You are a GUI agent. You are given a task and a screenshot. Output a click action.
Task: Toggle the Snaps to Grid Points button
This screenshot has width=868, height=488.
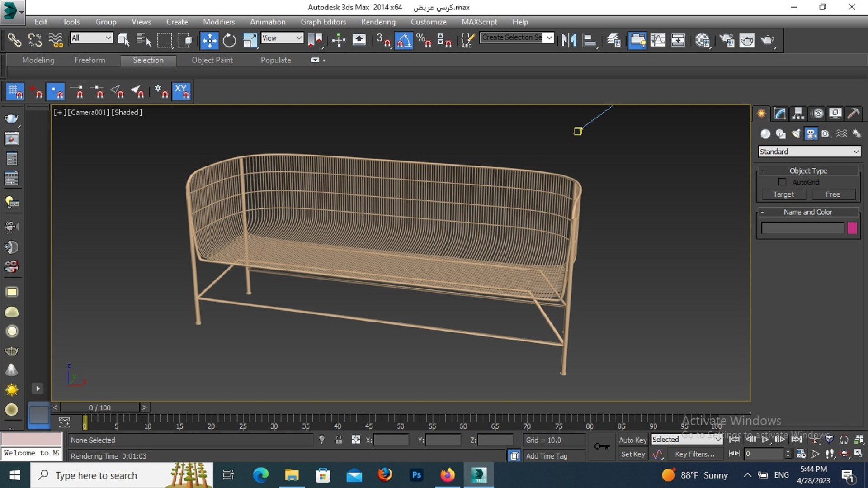click(x=15, y=92)
